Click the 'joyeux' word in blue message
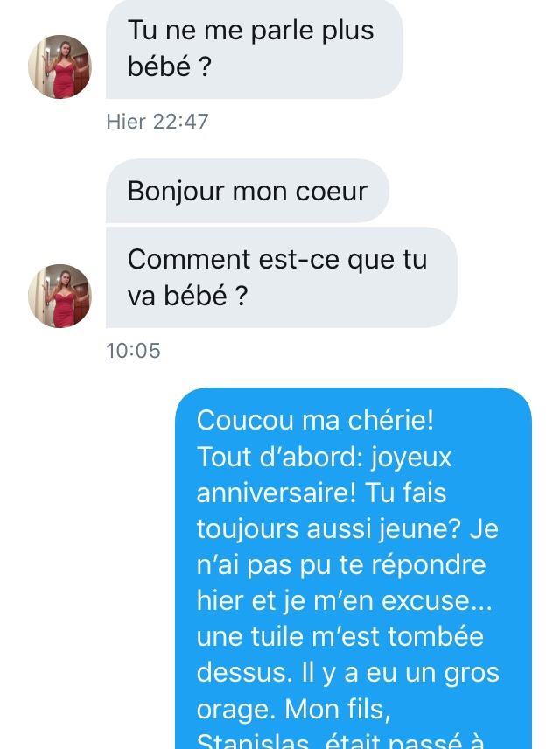 click(411, 457)
